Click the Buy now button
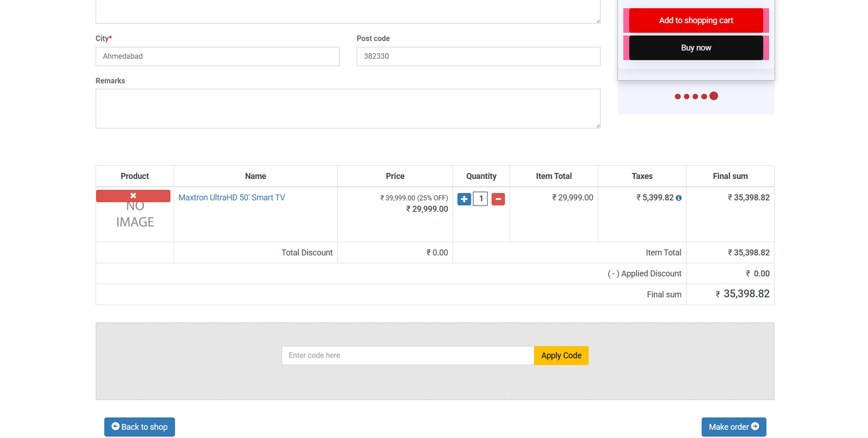The height and width of the screenshot is (438, 868). point(696,48)
